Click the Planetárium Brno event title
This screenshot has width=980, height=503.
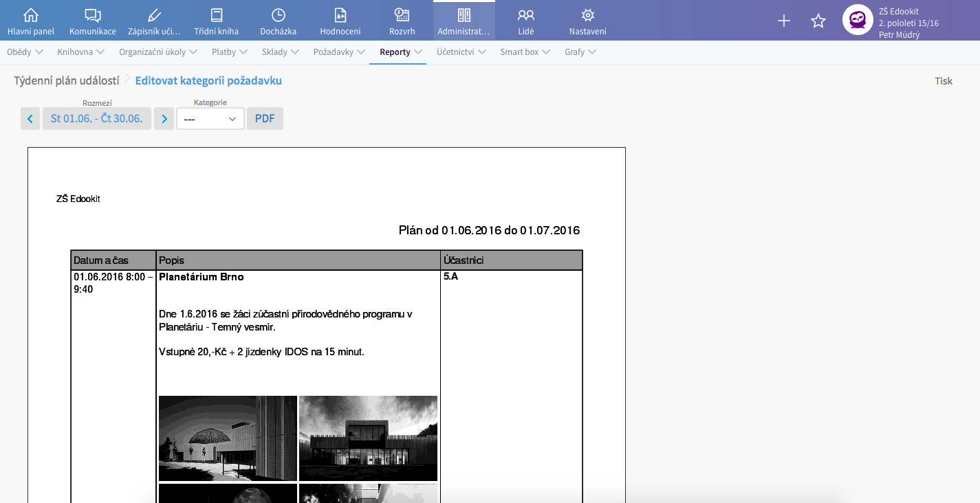pyautogui.click(x=202, y=277)
